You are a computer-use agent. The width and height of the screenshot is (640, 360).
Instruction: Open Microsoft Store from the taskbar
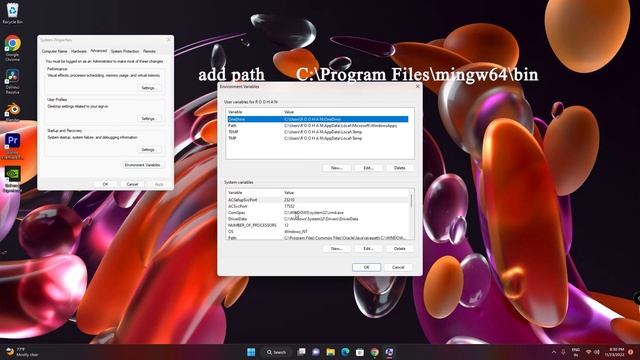(x=360, y=352)
